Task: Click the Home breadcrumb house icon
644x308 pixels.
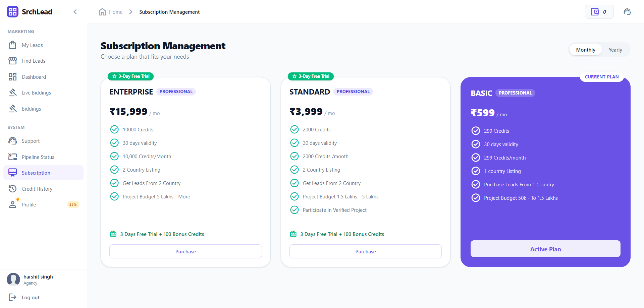Action: (x=102, y=12)
